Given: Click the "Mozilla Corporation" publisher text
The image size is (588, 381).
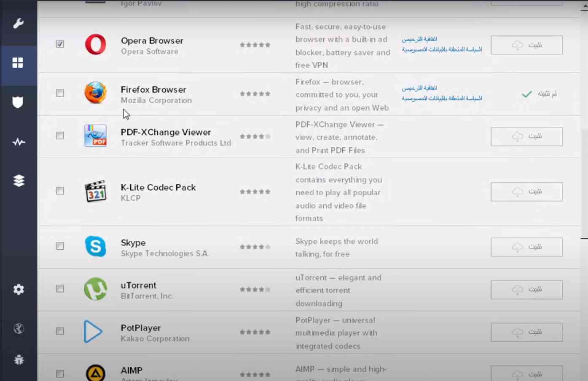Looking at the screenshot, I should pyautogui.click(x=156, y=100).
